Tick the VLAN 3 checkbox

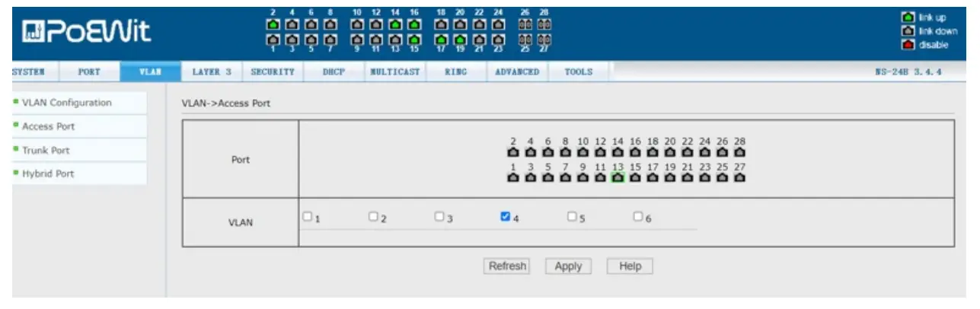tap(439, 217)
